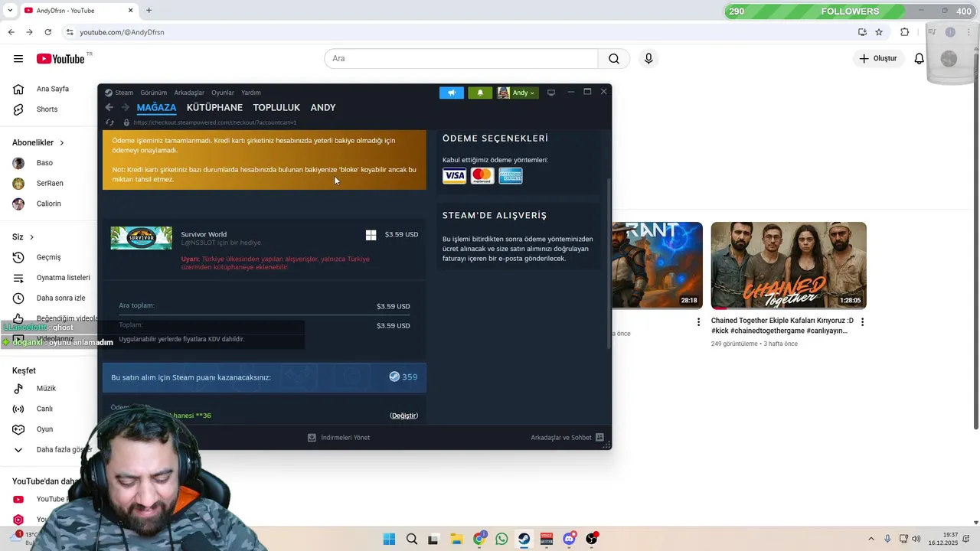Open Caliorin channel subscription
Viewport: 980px width, 551px height.
pos(51,204)
